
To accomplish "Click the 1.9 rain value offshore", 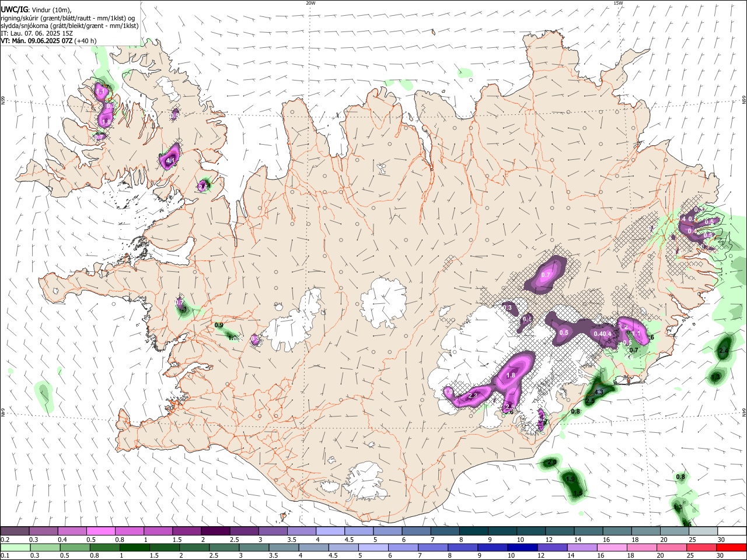I will tap(571, 479).
